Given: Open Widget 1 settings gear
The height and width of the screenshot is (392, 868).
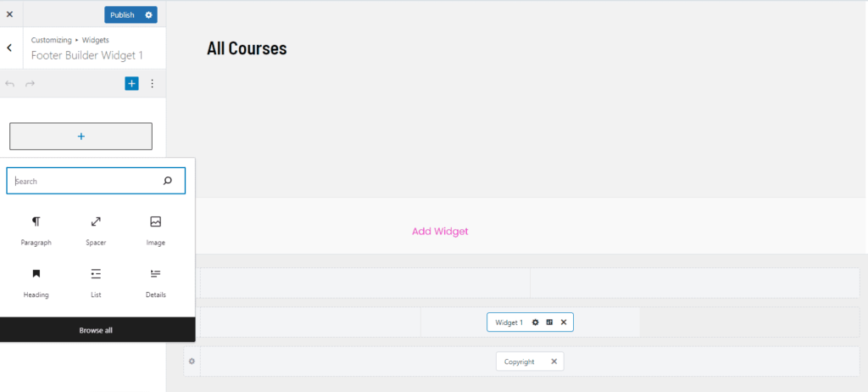Looking at the screenshot, I should coord(535,322).
